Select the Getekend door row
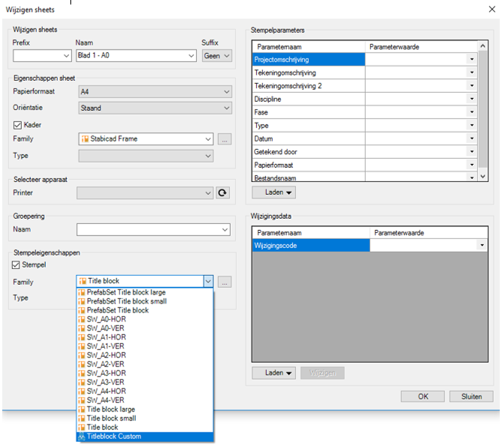This screenshot has height=448, width=502. pyautogui.click(x=309, y=152)
